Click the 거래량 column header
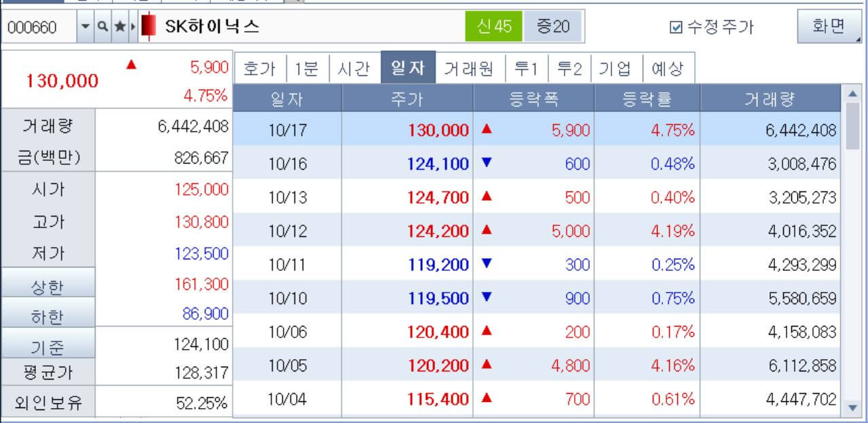This screenshot has width=868, height=423. tap(770, 99)
